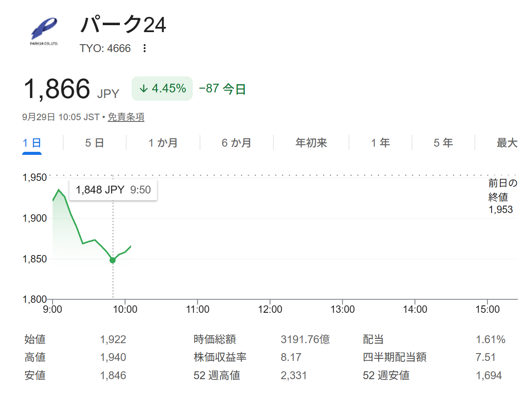Select the 5年 chart range

443,143
